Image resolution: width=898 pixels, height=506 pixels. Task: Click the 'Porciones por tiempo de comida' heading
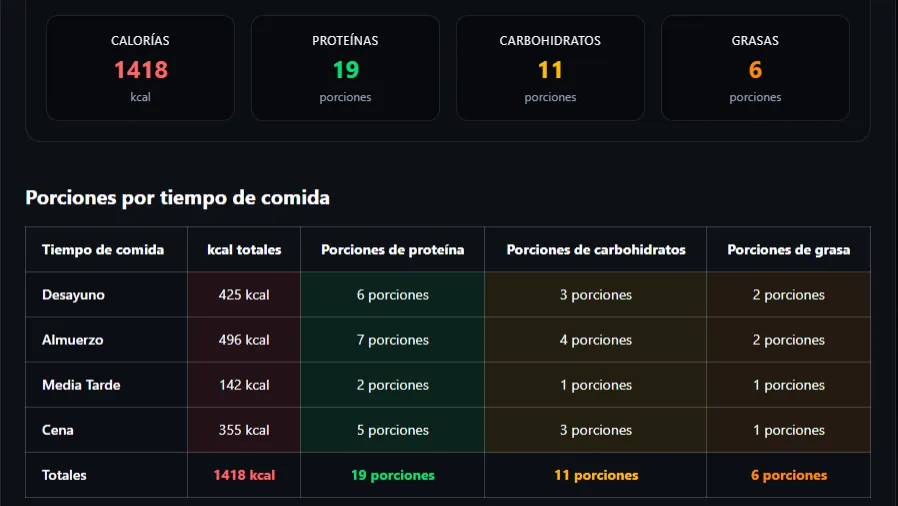[x=177, y=198]
